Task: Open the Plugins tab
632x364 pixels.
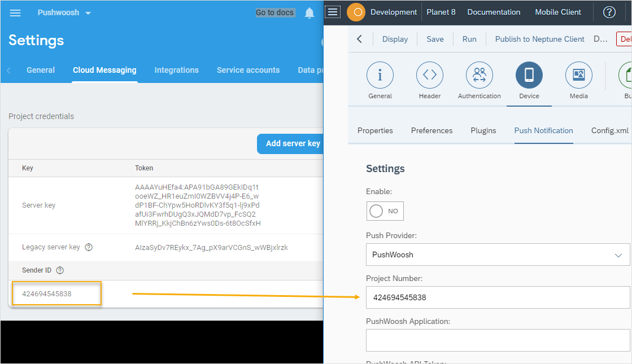Action: click(x=483, y=130)
